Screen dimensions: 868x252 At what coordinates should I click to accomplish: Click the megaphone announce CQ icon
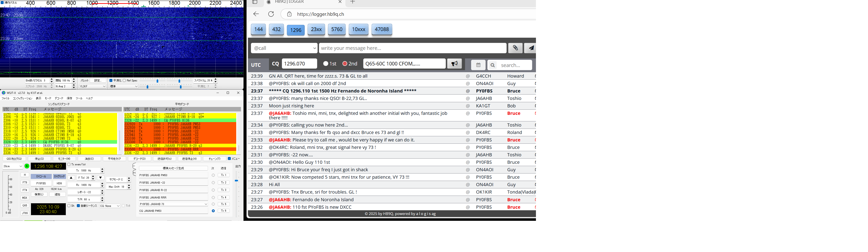pyautogui.click(x=454, y=64)
